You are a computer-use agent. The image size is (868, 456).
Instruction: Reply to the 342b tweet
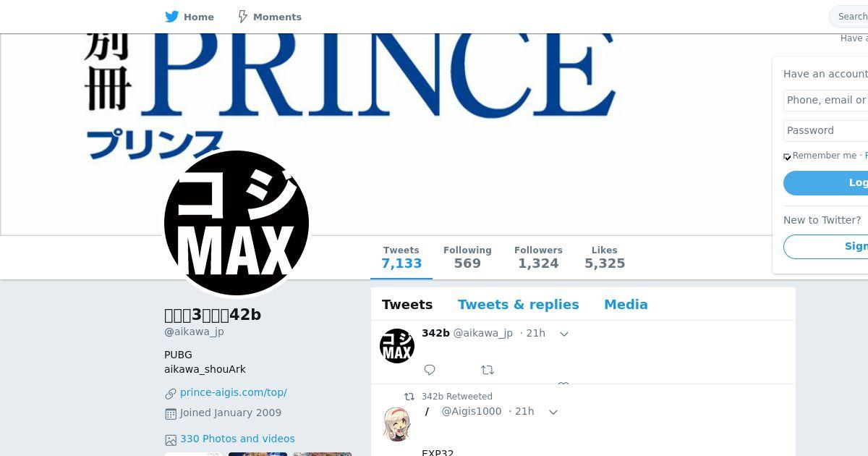430,370
